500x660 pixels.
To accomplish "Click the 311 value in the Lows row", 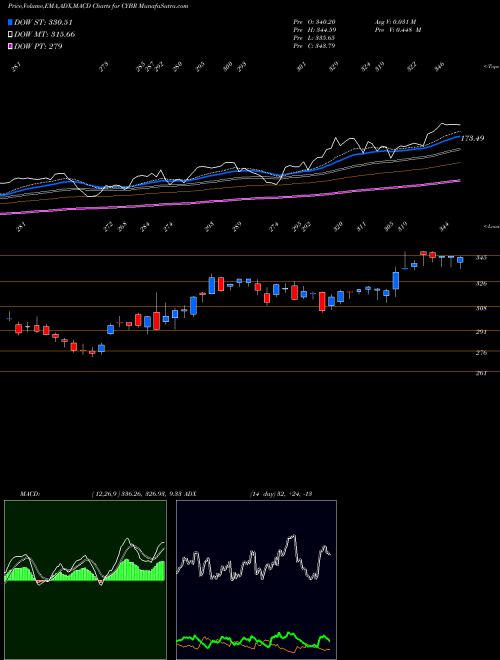I will click(x=361, y=227).
